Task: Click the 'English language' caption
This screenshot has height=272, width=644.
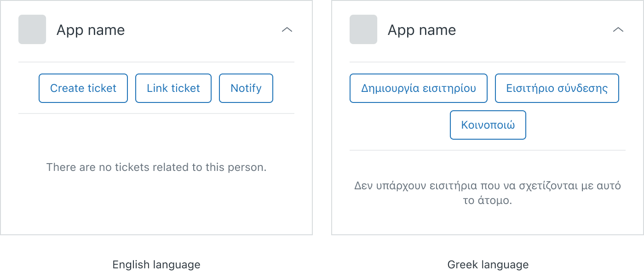Action: [x=156, y=265]
